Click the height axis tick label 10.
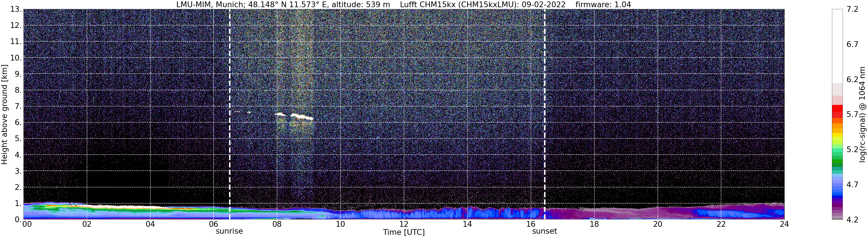 coord(16,58)
